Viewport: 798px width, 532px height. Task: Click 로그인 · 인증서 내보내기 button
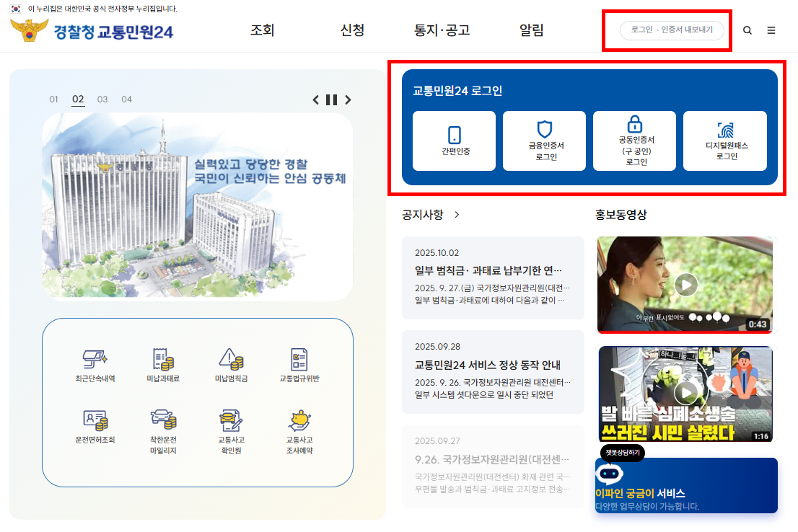(x=672, y=30)
